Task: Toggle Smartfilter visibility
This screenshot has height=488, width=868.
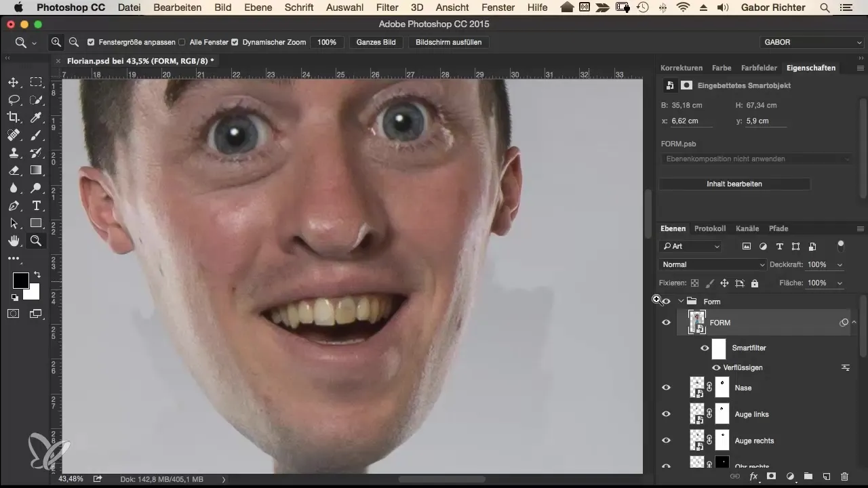Action: click(705, 348)
